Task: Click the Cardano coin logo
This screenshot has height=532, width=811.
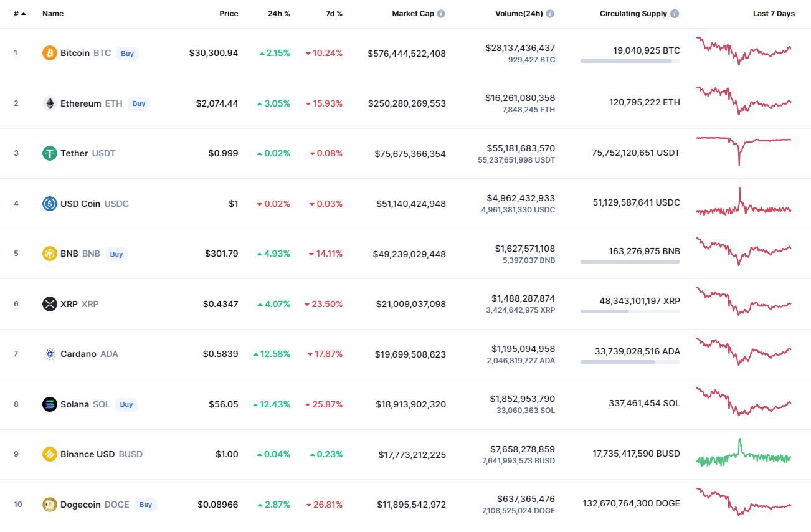Action: coord(49,354)
